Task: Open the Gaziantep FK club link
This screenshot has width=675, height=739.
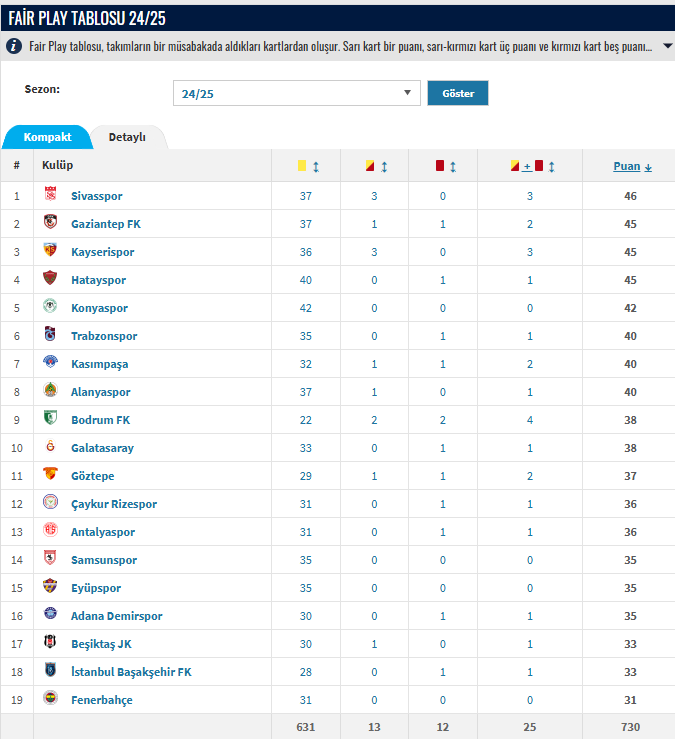Action: click(x=106, y=224)
